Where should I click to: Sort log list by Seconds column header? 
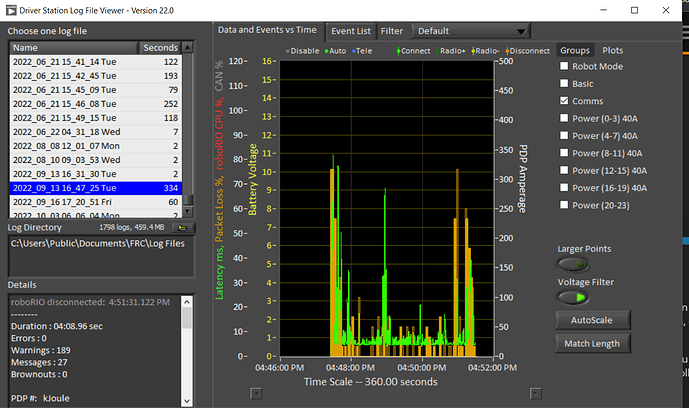coord(160,47)
